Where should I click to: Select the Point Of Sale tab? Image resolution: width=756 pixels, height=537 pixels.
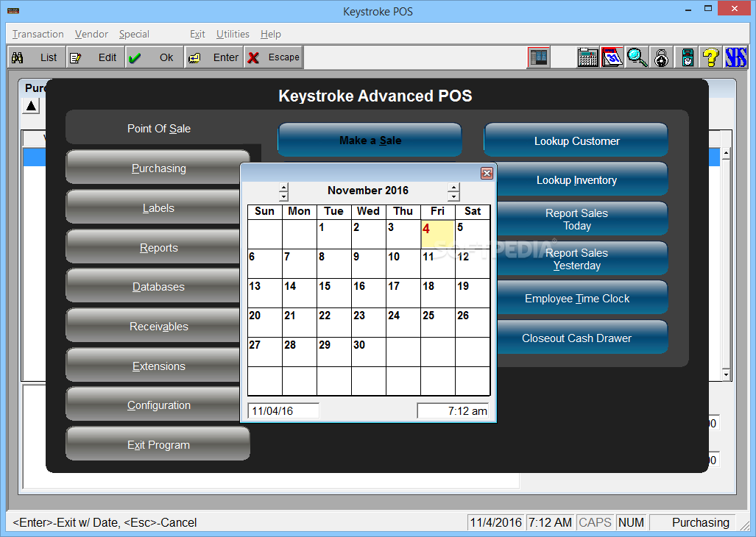coord(158,129)
